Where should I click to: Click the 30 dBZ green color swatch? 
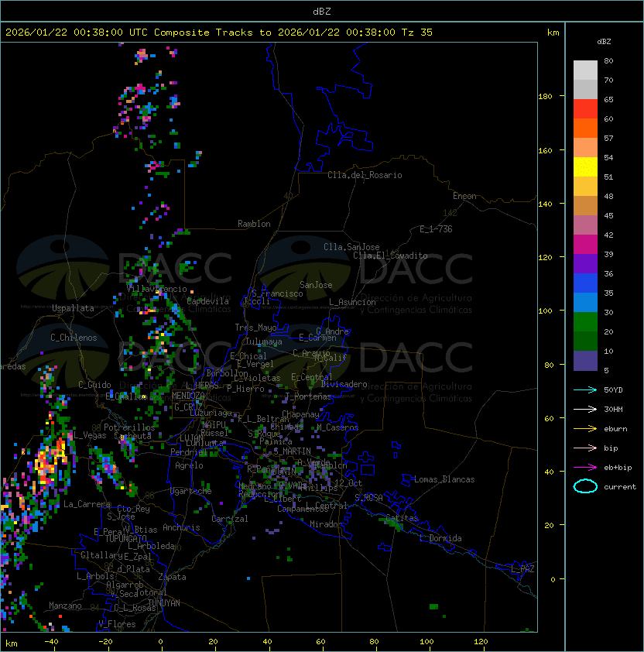point(585,322)
